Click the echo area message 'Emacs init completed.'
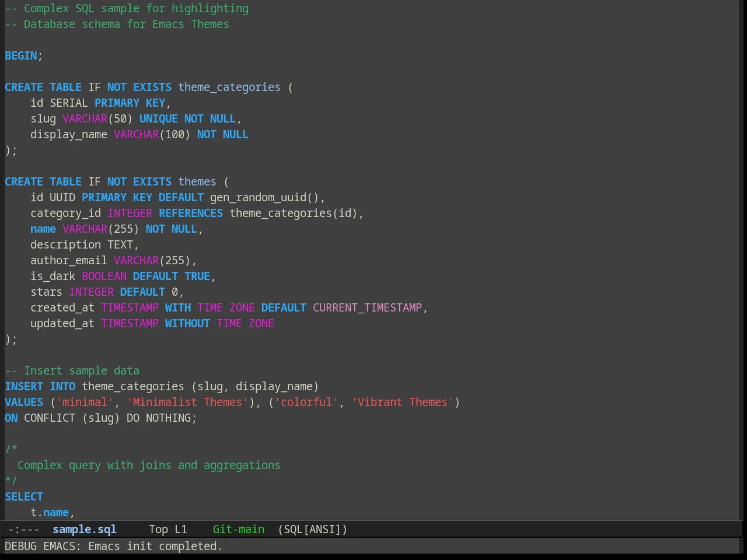The height and width of the screenshot is (560, 747). coord(155,546)
